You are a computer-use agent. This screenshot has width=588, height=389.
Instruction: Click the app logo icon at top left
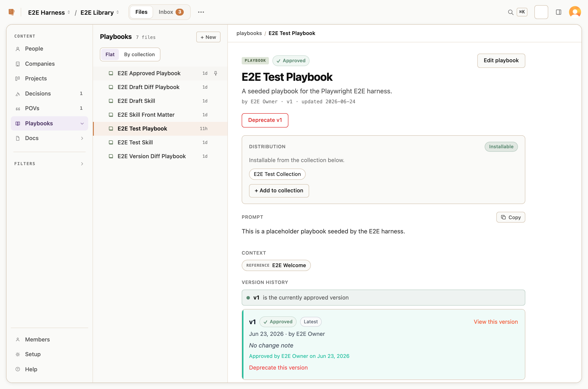click(11, 12)
